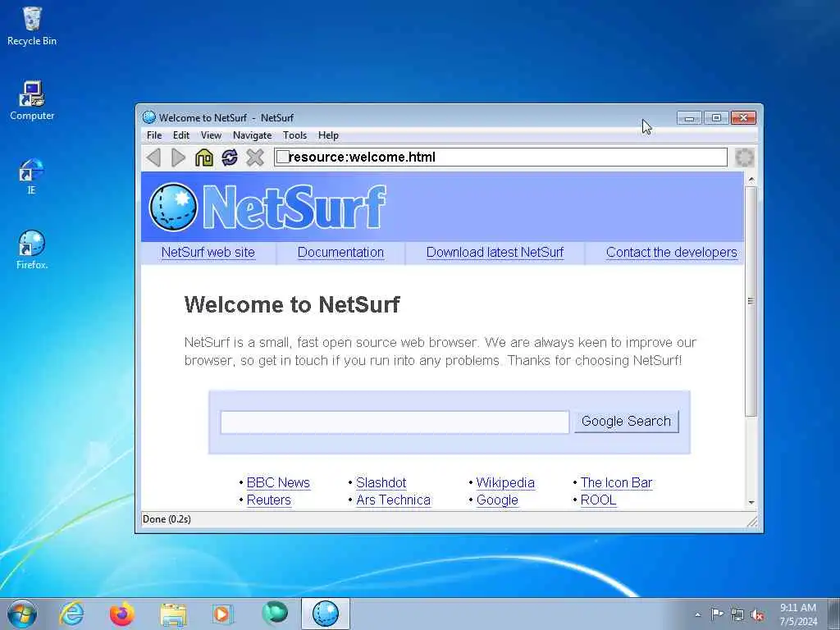Viewport: 840px width, 630px height.
Task: Go forward with the Forward arrow
Action: 178,157
